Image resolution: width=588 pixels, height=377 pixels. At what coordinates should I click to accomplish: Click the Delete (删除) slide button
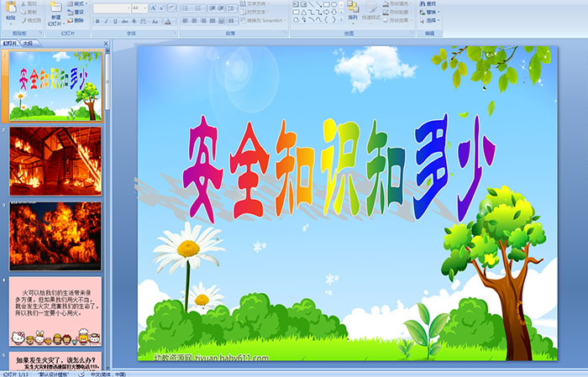[x=76, y=20]
